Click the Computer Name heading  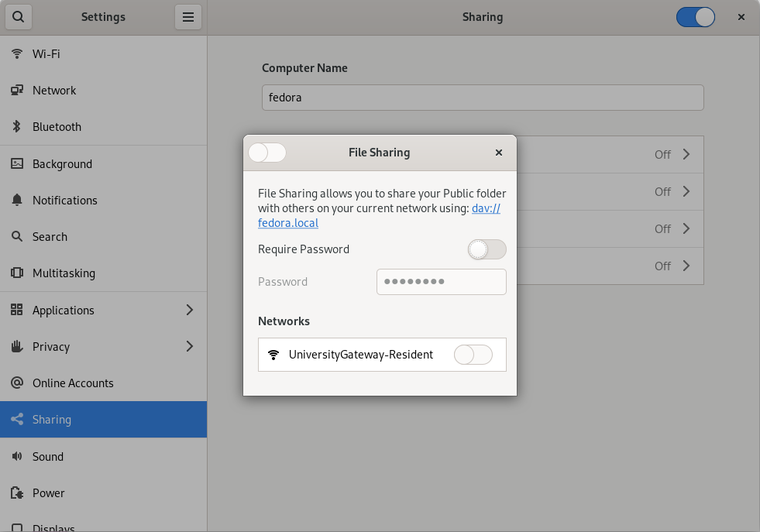304,68
